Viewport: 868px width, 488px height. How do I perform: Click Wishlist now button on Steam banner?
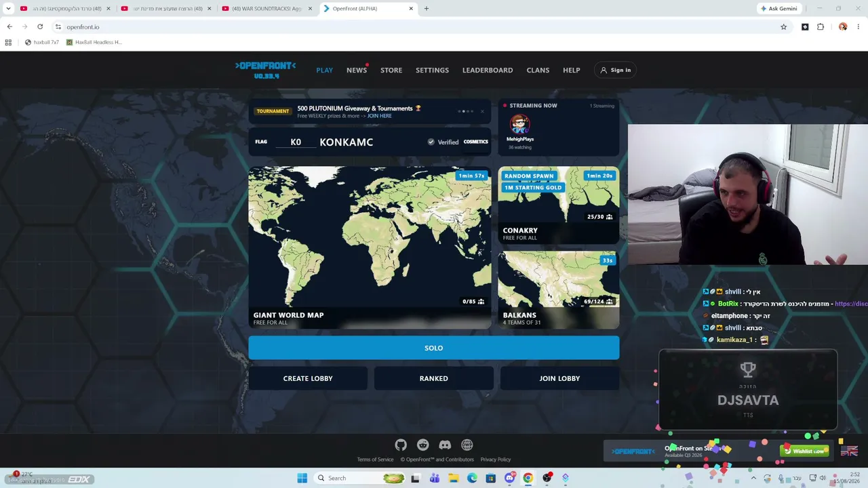pos(804,451)
